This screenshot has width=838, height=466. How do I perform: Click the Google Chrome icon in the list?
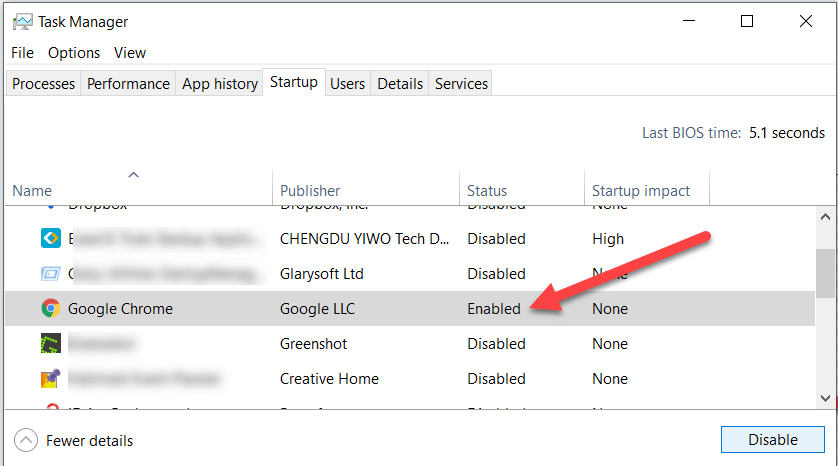click(x=51, y=308)
